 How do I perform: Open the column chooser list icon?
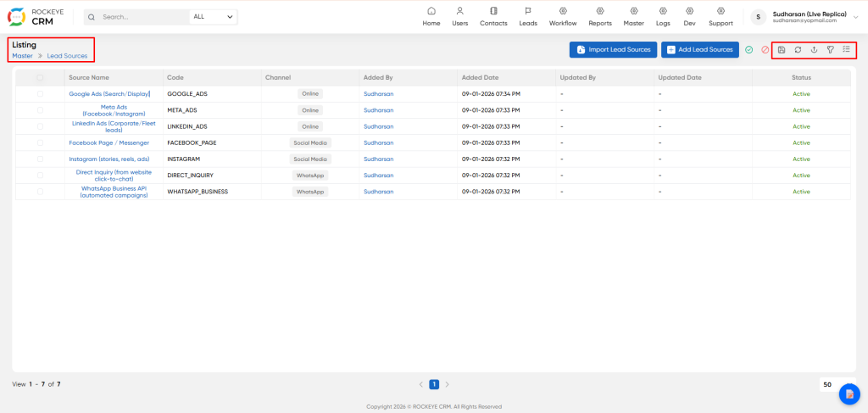pos(846,50)
